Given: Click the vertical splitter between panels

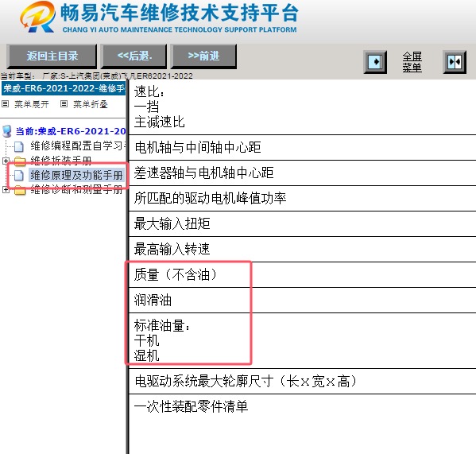Looking at the screenshot, I should (x=127, y=266).
